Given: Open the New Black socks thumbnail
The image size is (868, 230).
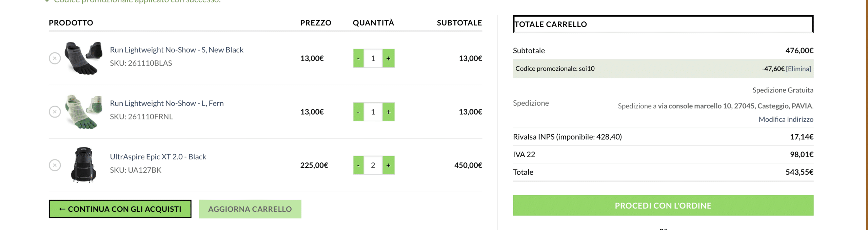Looking at the screenshot, I should point(83,58).
